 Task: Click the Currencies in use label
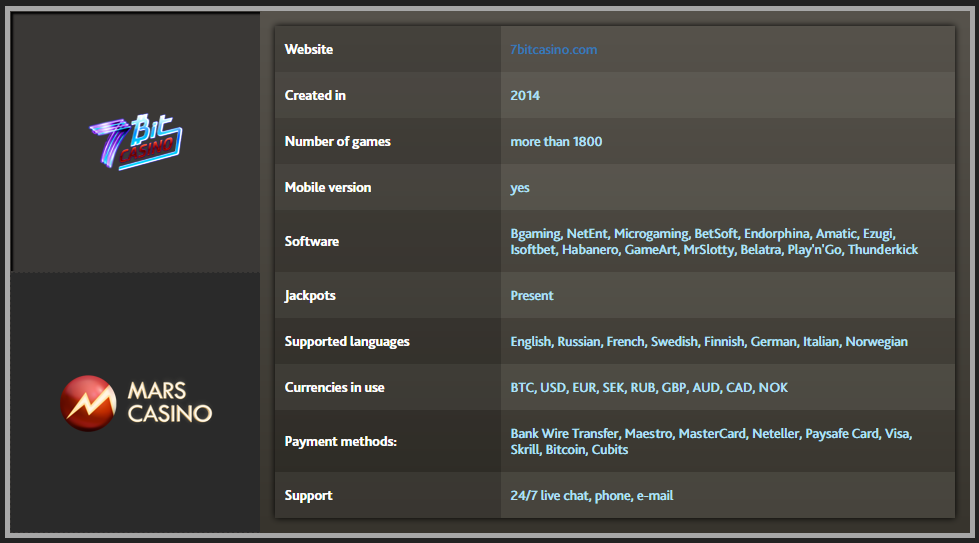[x=334, y=387]
